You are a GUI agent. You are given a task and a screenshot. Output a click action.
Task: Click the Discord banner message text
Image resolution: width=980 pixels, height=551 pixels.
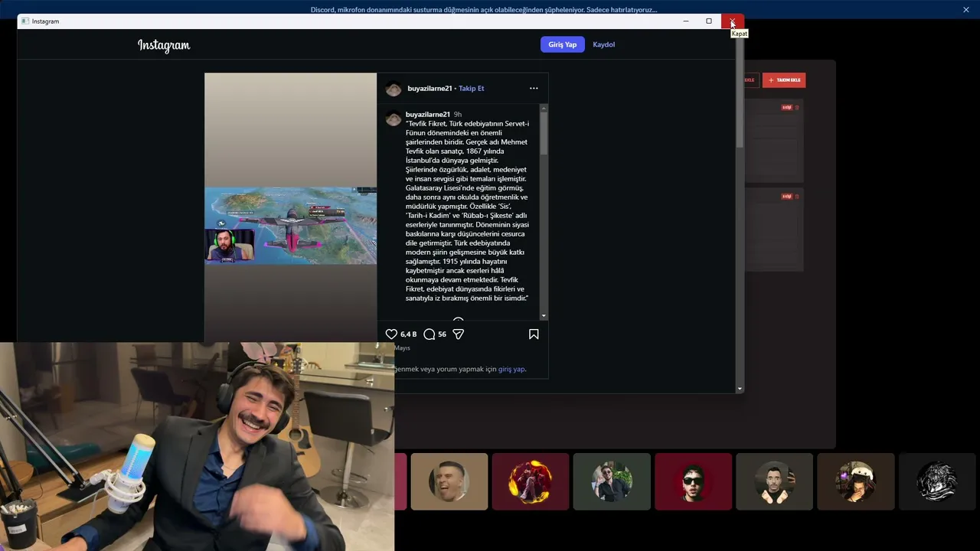[484, 10]
